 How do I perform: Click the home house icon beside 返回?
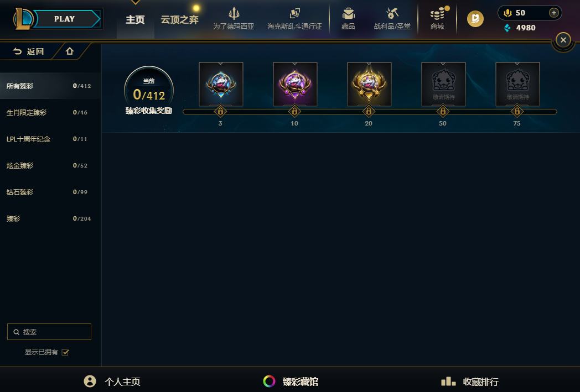[x=70, y=51]
